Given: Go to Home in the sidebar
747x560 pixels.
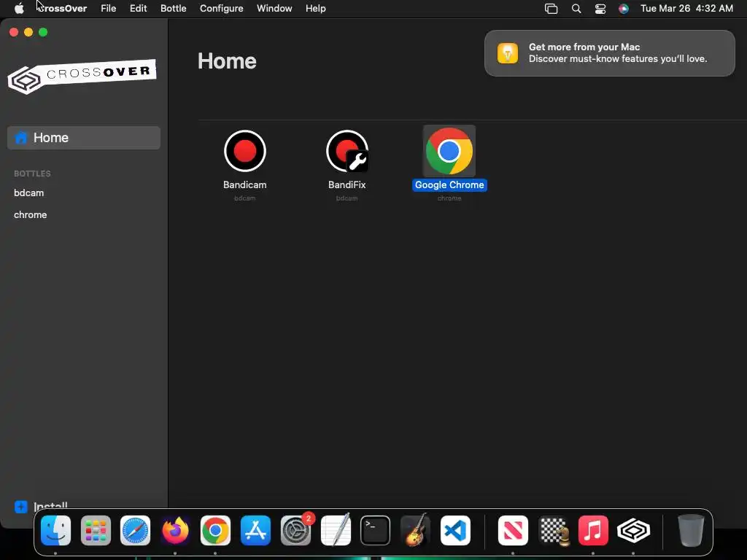Looking at the screenshot, I should pos(84,138).
